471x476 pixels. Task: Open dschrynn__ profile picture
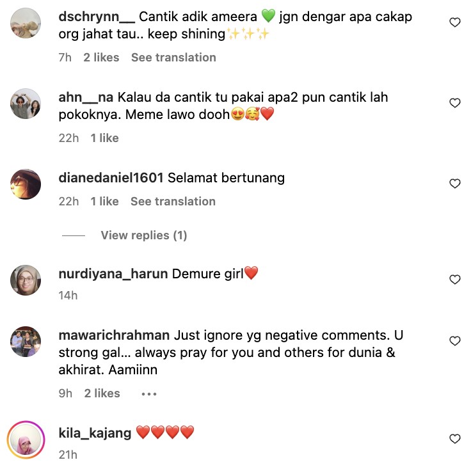coord(26,23)
